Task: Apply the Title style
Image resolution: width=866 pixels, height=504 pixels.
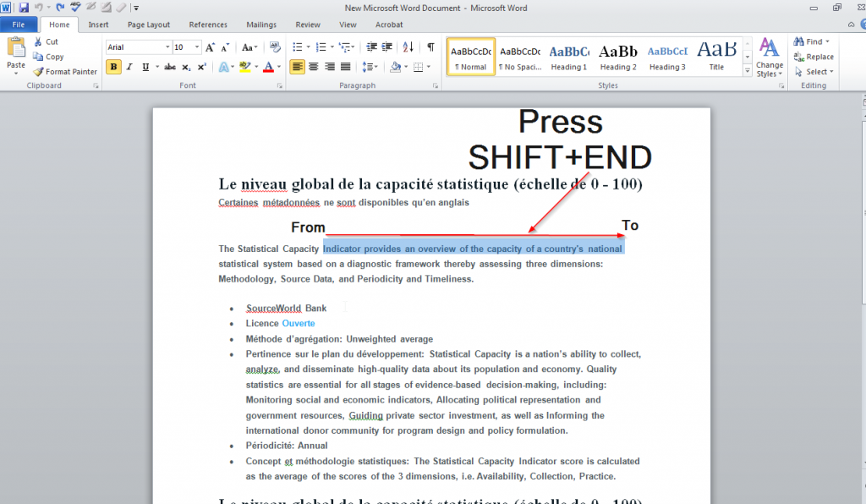Action: [716, 57]
